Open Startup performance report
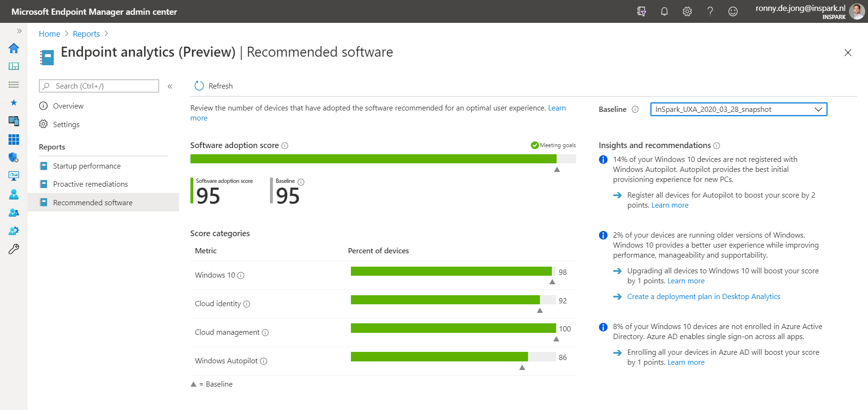The width and height of the screenshot is (868, 410). [x=87, y=166]
